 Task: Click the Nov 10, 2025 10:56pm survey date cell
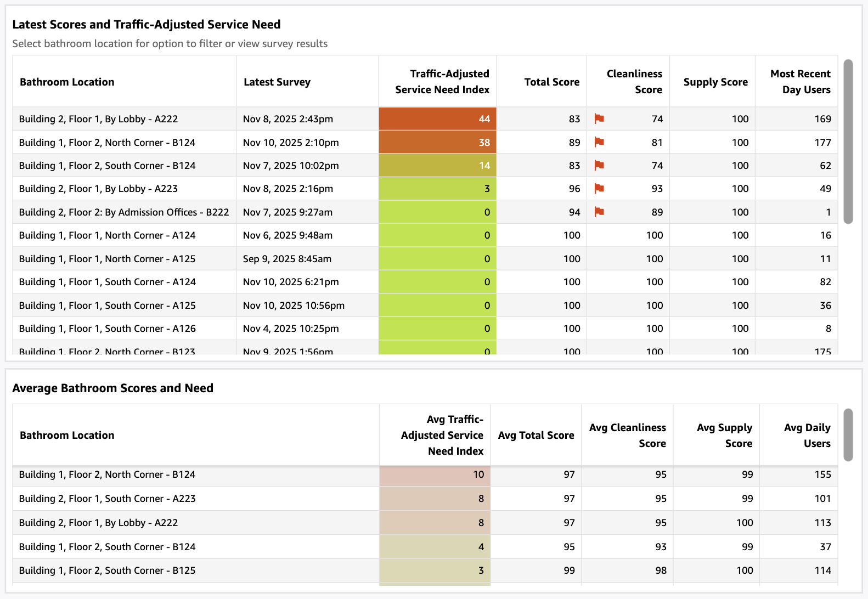point(294,306)
